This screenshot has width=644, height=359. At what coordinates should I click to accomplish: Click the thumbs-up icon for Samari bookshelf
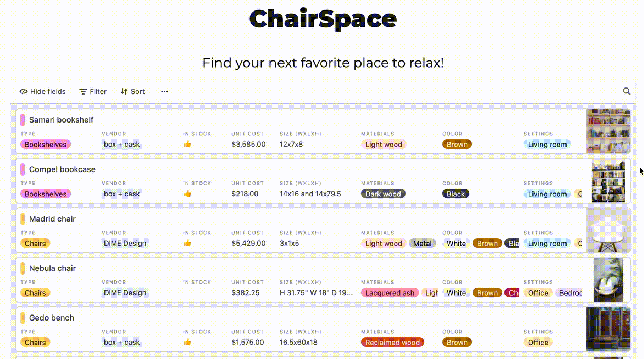point(187,145)
